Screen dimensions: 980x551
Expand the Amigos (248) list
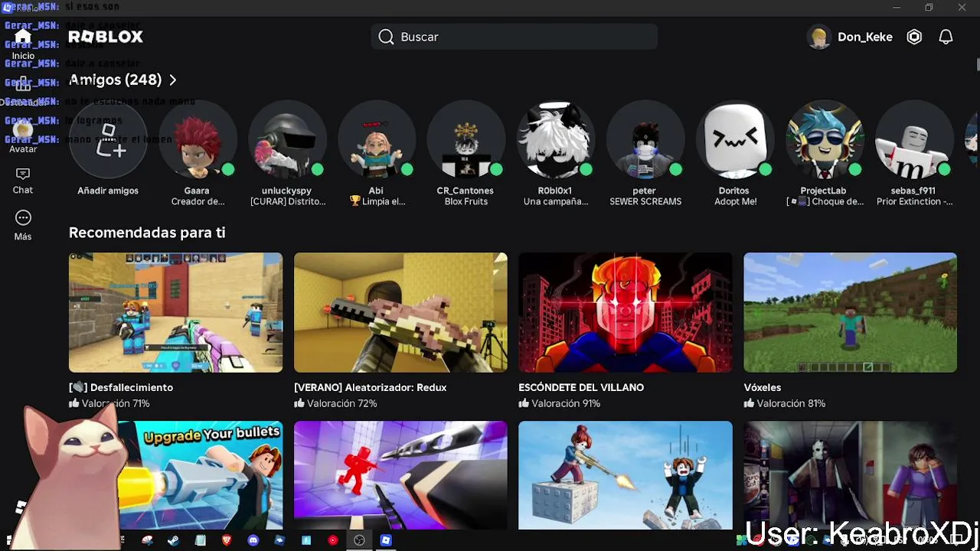point(123,80)
